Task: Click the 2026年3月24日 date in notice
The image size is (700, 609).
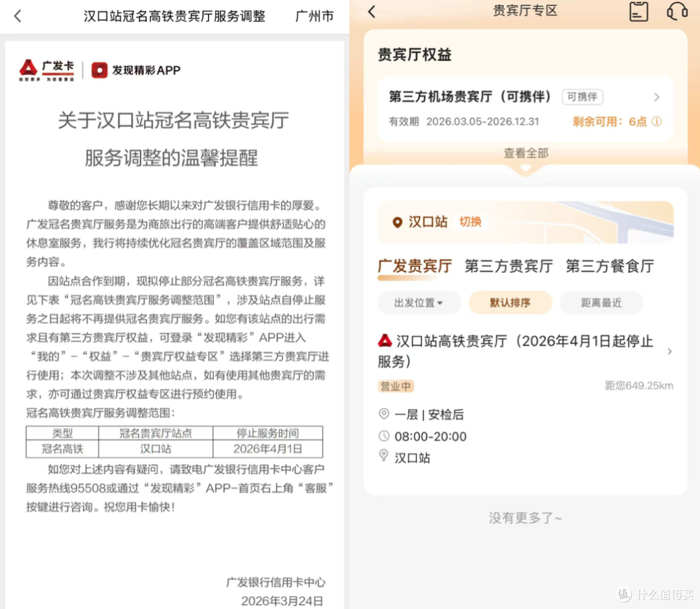Action: (282, 601)
